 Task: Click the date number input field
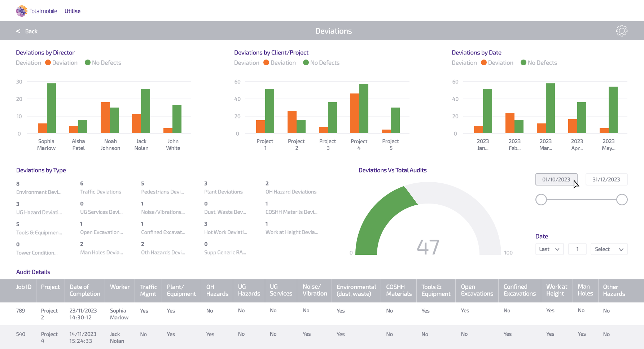coord(577,249)
